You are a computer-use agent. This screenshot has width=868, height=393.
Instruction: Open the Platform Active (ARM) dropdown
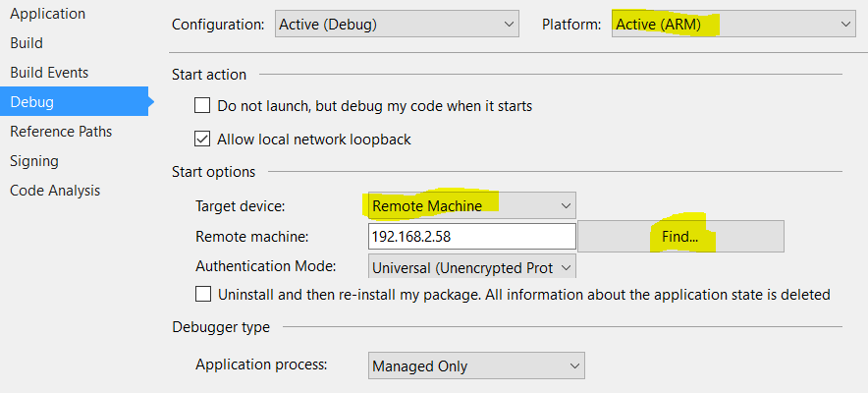tap(733, 25)
